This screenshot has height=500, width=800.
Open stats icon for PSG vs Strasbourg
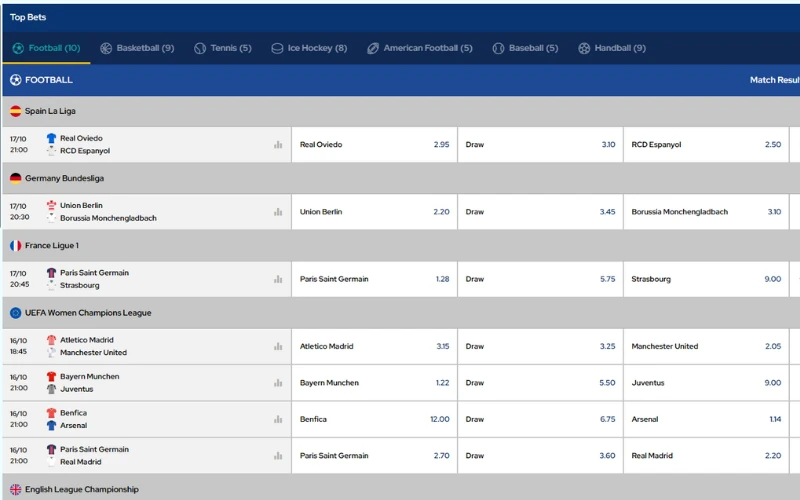pyautogui.click(x=278, y=279)
